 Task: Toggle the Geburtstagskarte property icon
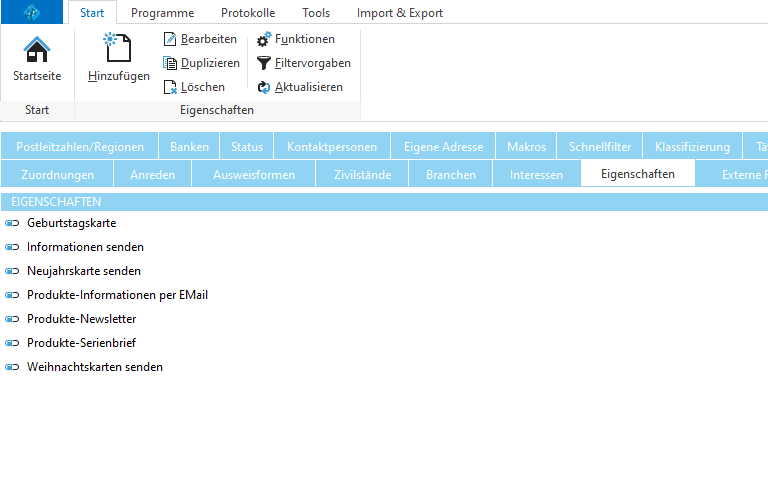tap(12, 223)
